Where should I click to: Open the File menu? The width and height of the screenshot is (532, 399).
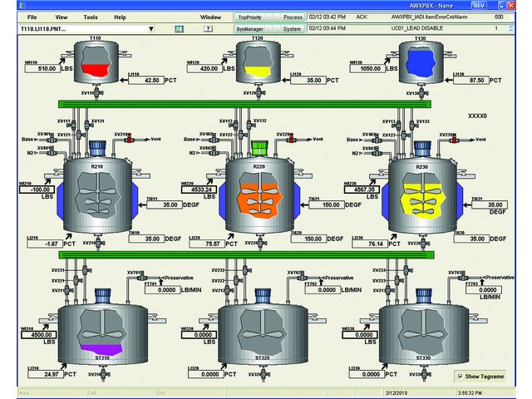(x=32, y=17)
